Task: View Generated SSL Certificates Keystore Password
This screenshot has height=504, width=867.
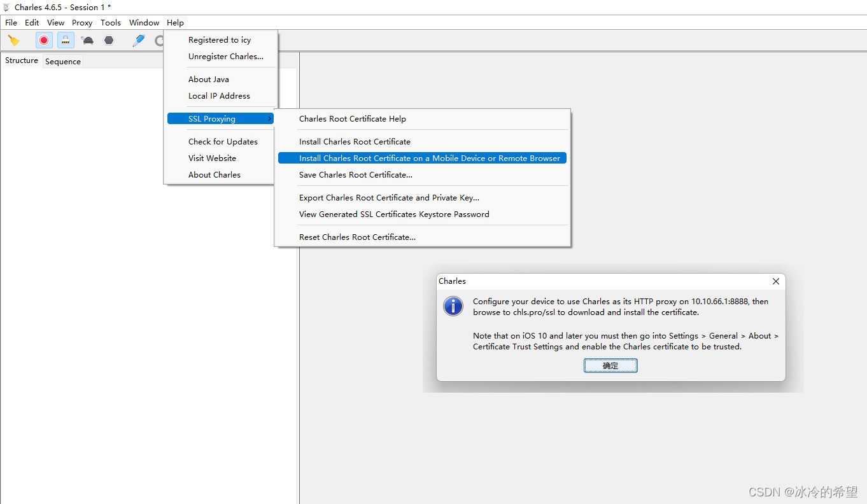Action: click(x=423, y=214)
